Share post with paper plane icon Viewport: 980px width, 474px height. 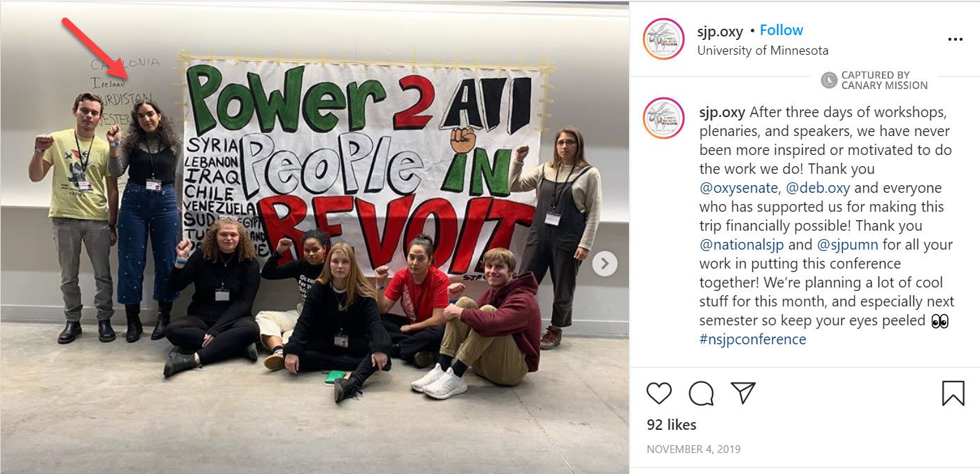(743, 393)
